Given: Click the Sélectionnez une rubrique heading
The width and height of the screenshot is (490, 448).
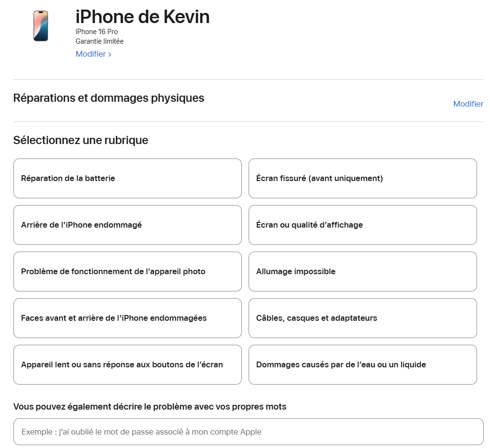Looking at the screenshot, I should coord(81,140).
